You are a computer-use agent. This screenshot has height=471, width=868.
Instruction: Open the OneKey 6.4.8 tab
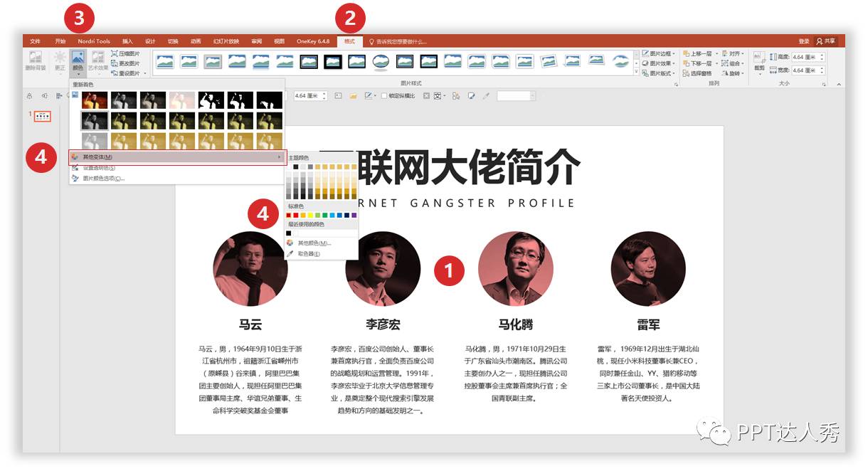pos(313,41)
